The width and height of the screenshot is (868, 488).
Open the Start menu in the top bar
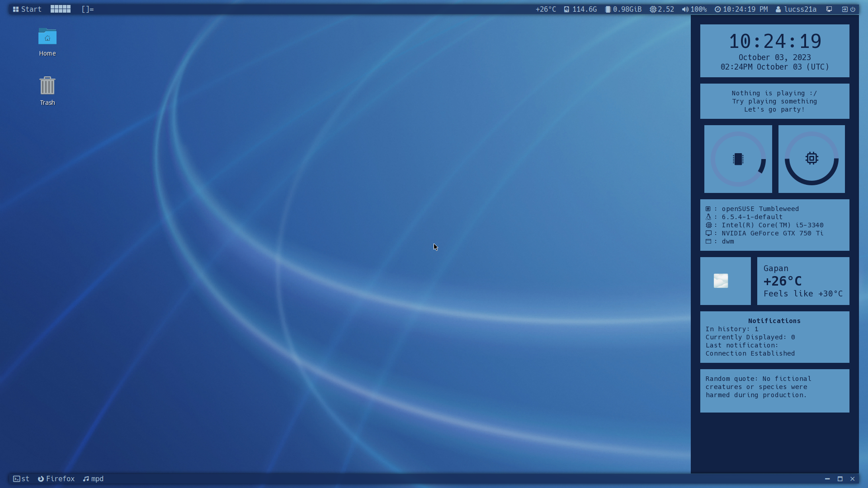pyautogui.click(x=27, y=9)
